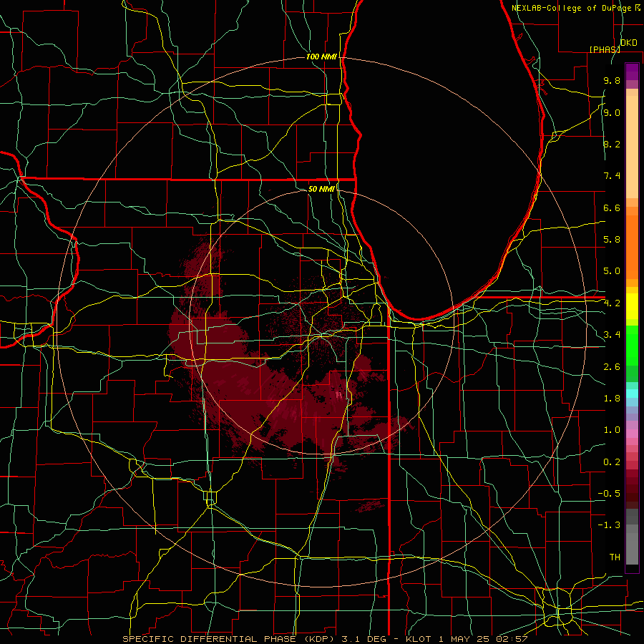This screenshot has height=644, width=644.
Task: Click the 1 MAY 25 02:57 timestamp
Action: point(482,639)
